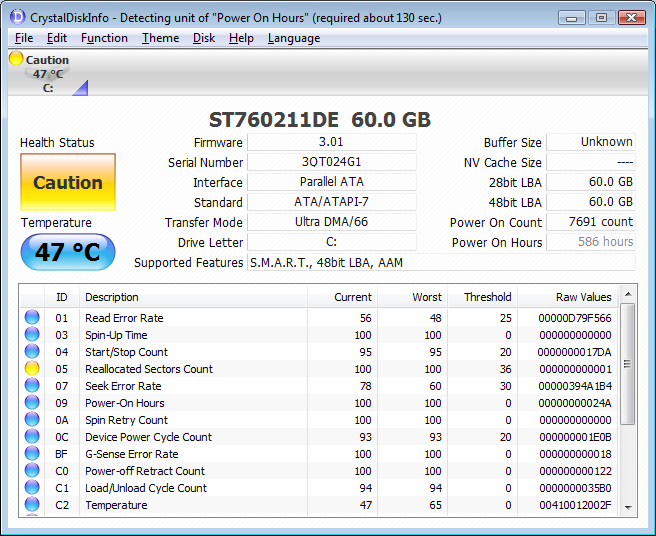The width and height of the screenshot is (656, 536).
Task: Click the CrystalDiskInfo app icon in title bar
Action: click(x=18, y=18)
